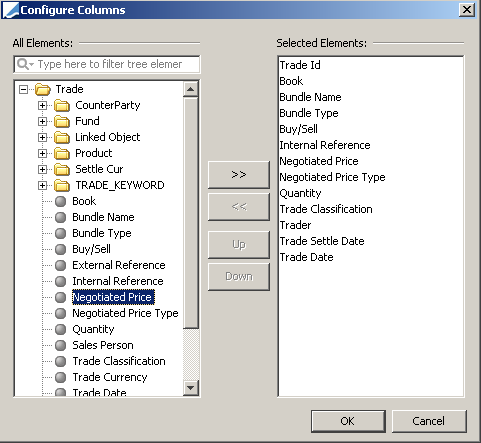The image size is (481, 443).
Task: Focus the filter tree elements field
Action: pyautogui.click(x=107, y=64)
